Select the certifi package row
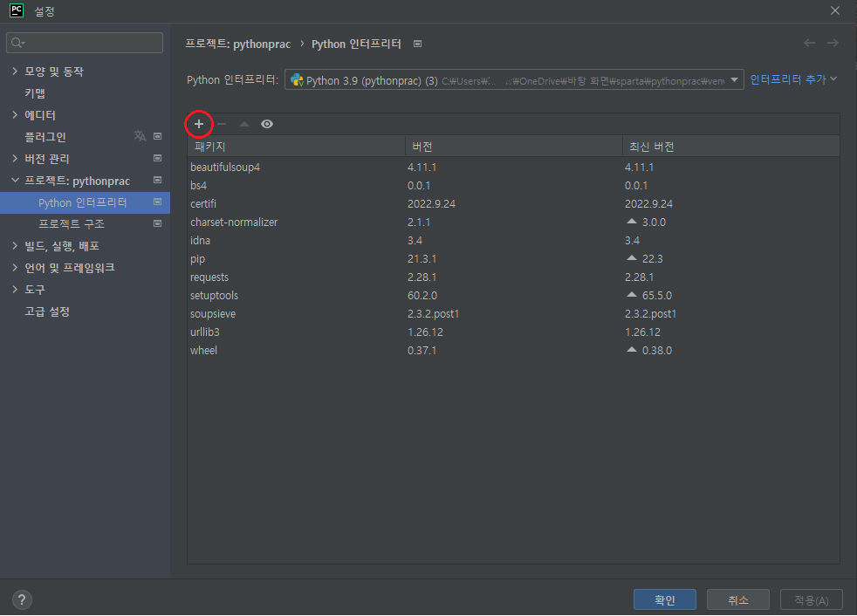The height and width of the screenshot is (616, 857). click(x=513, y=203)
